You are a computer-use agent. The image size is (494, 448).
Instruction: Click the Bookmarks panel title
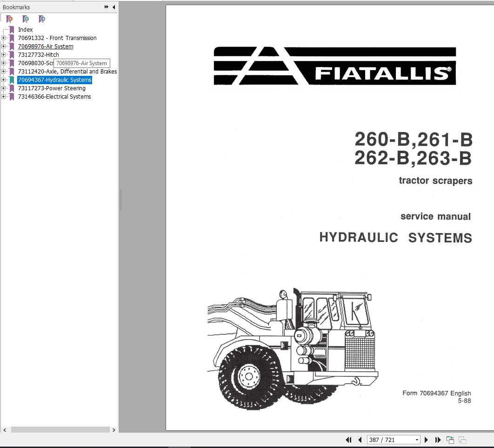click(x=16, y=7)
